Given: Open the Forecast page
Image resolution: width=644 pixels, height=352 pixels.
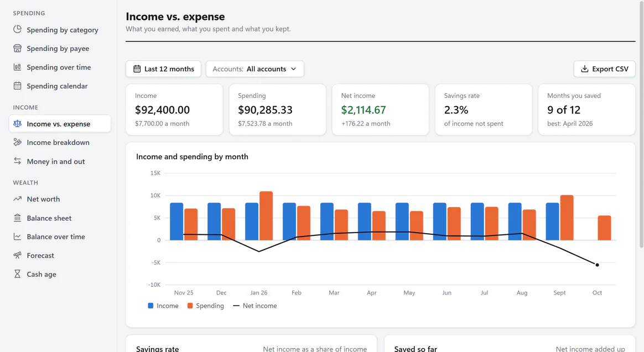Looking at the screenshot, I should click(60, 256).
